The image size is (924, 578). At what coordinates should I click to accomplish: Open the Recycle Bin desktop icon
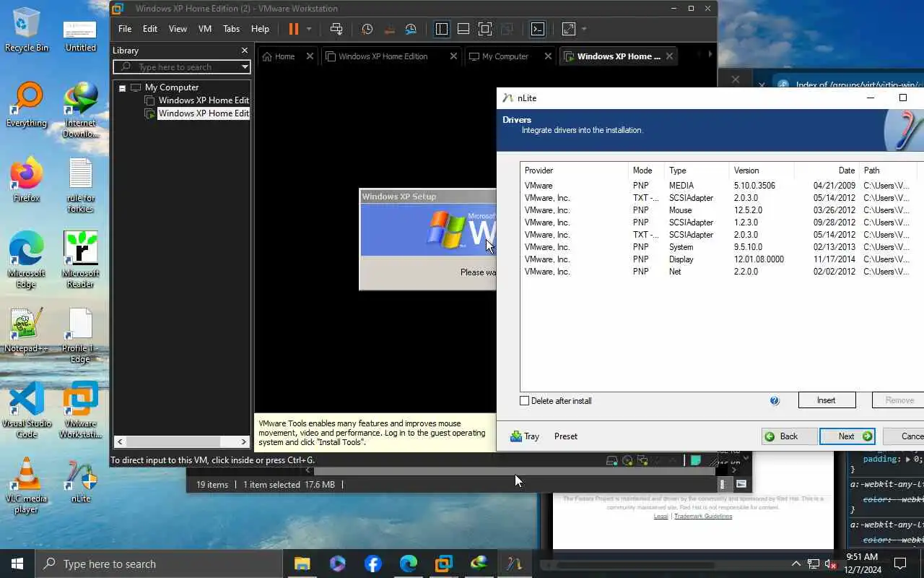pyautogui.click(x=27, y=30)
